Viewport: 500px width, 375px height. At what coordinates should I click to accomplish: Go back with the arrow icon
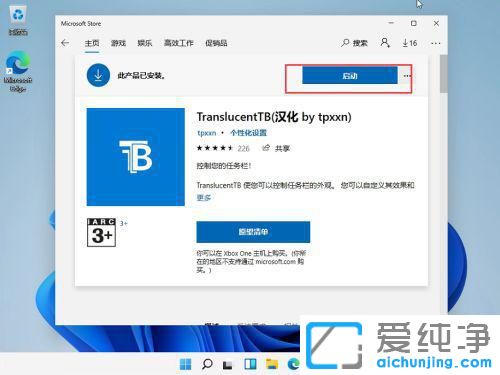tap(65, 43)
